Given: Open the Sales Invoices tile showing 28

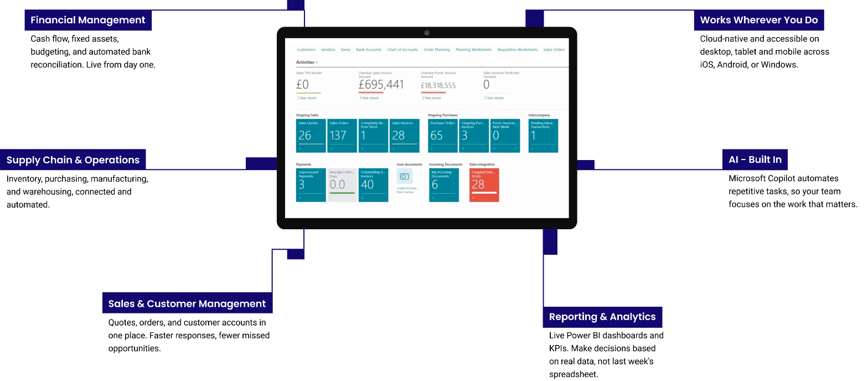Looking at the screenshot, I should (404, 136).
